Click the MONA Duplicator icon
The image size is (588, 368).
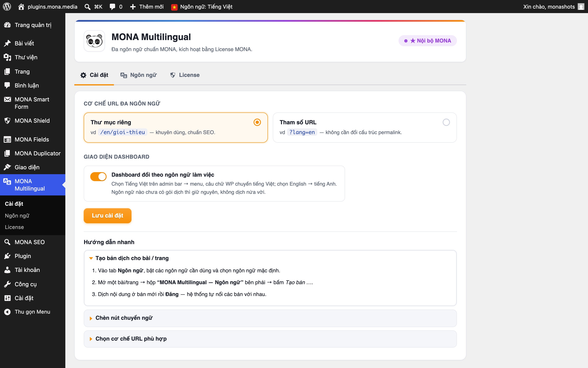click(7, 153)
